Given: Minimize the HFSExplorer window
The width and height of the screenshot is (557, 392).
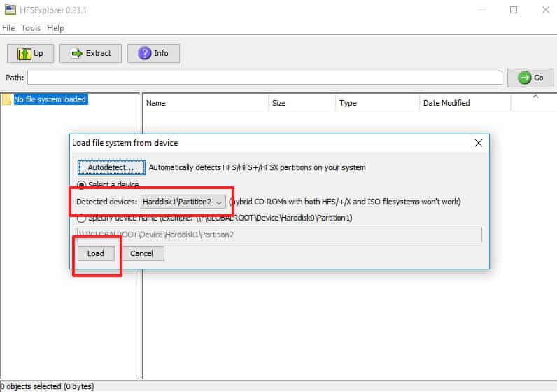Looking at the screenshot, I should [x=481, y=10].
